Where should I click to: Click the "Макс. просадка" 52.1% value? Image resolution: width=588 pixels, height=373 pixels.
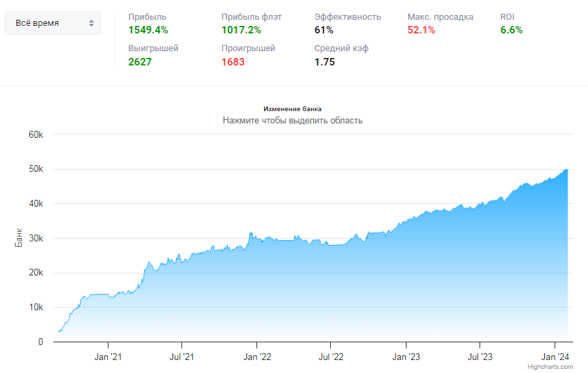click(421, 30)
